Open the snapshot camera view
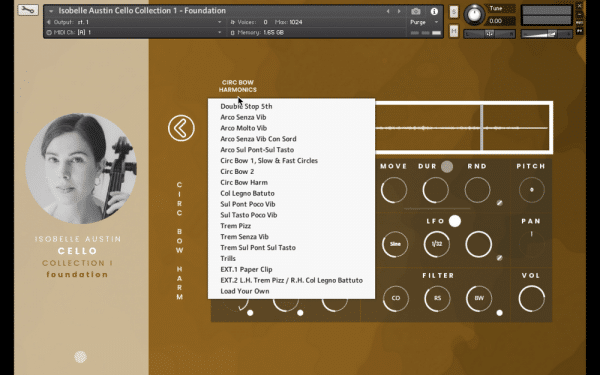 click(x=416, y=11)
